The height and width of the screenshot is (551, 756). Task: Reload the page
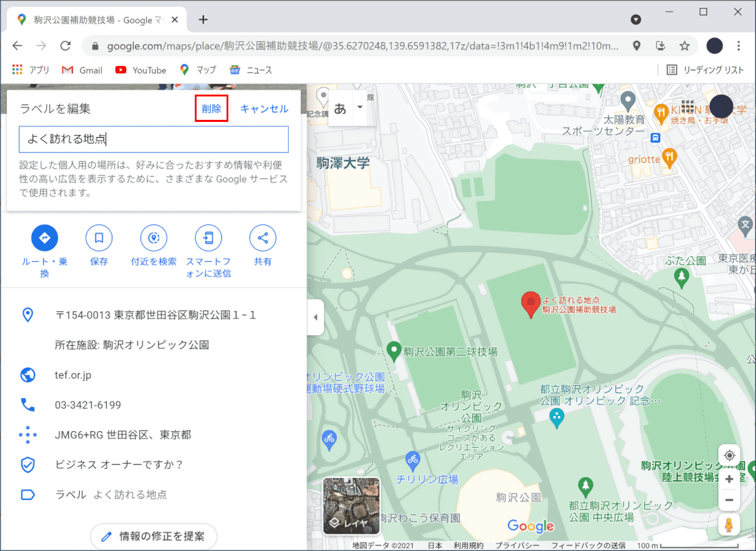(x=65, y=45)
